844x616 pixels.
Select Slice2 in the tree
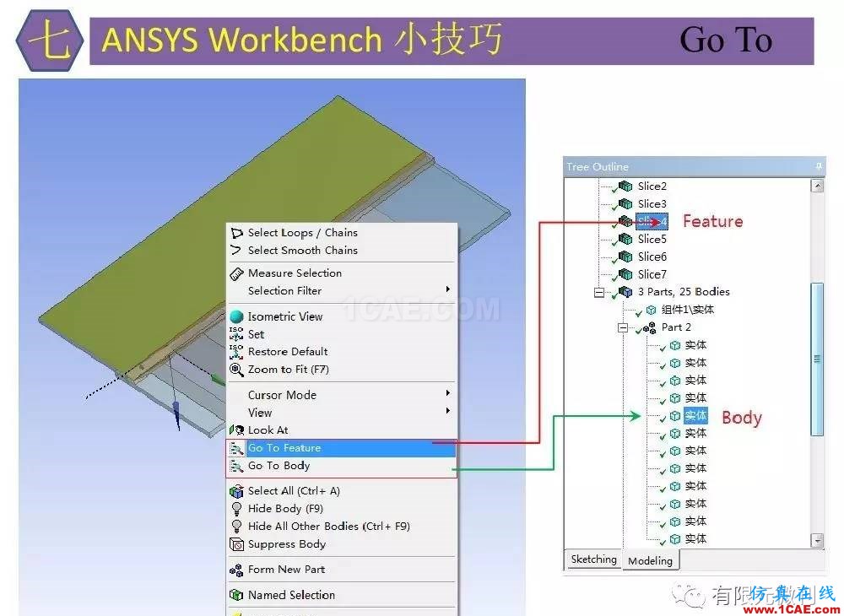pyautogui.click(x=652, y=186)
